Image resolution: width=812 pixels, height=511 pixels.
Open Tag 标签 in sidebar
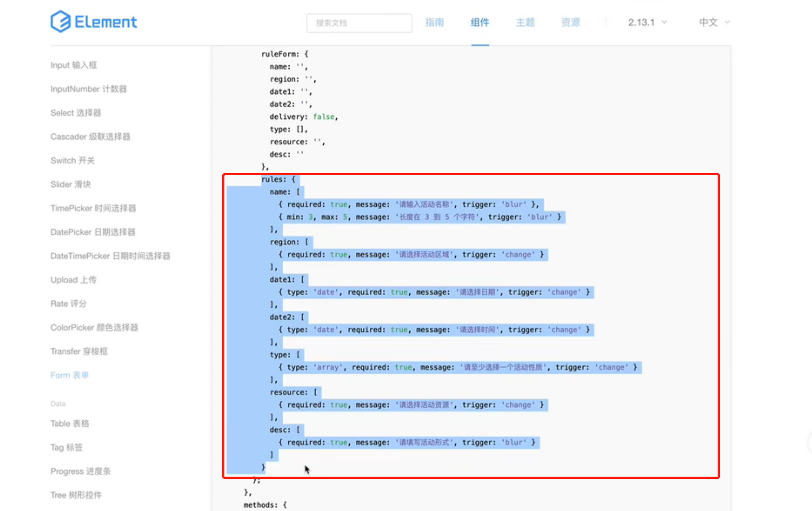pos(67,448)
